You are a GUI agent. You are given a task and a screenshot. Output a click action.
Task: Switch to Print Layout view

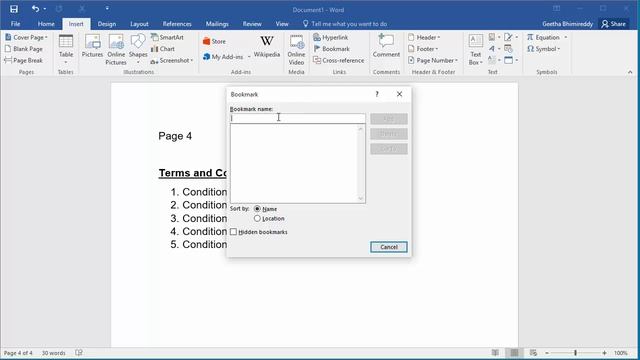514,353
